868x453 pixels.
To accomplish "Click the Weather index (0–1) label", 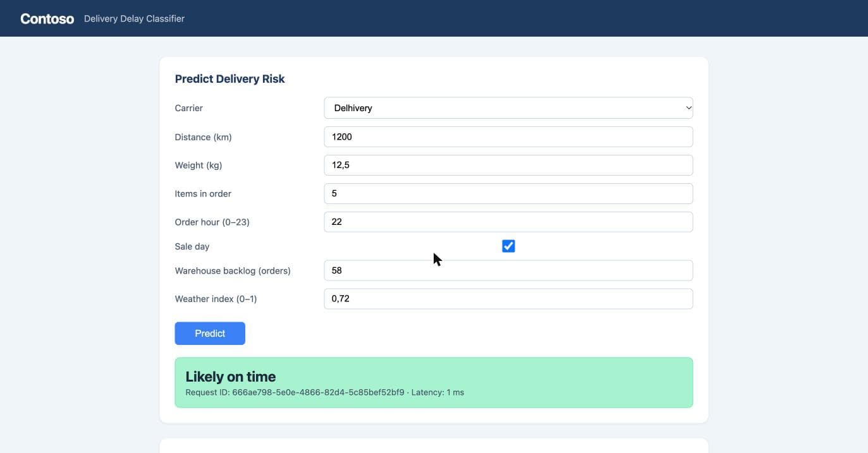I will coord(216,299).
